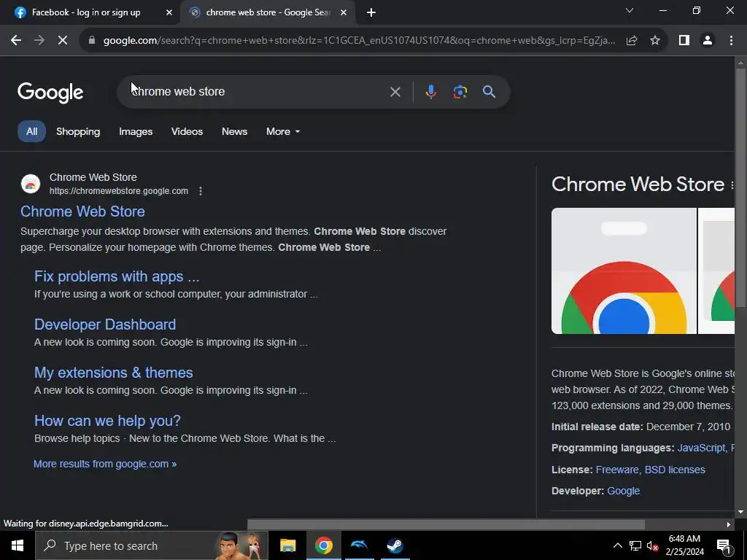The height and width of the screenshot is (560, 747).
Task: Open the Freeware license link
Action: coord(616,470)
